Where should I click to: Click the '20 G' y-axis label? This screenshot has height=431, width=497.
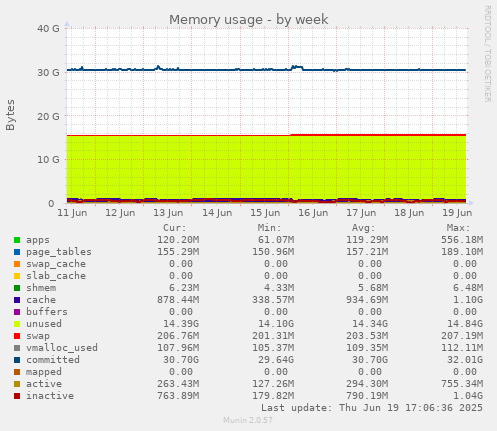48,117
